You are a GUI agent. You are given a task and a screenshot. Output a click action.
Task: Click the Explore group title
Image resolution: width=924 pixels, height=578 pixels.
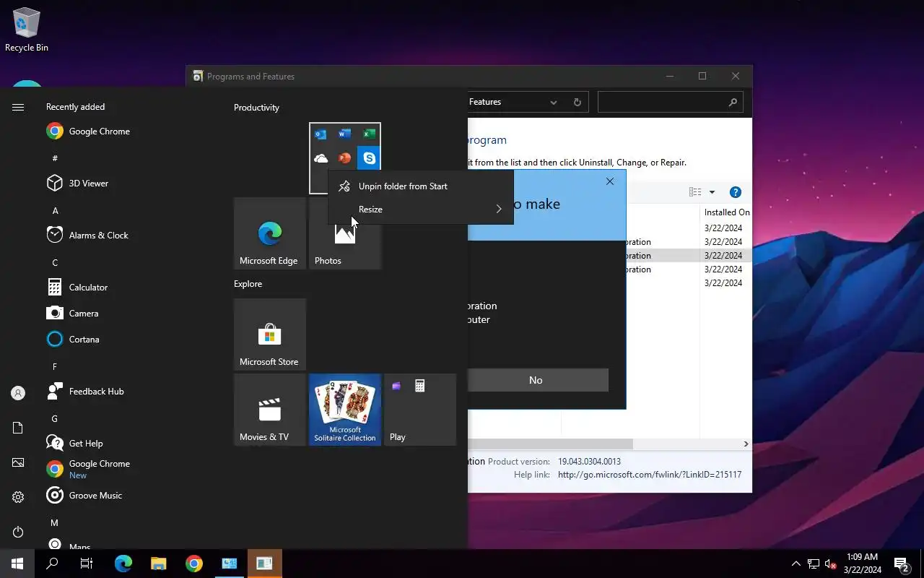click(x=248, y=284)
